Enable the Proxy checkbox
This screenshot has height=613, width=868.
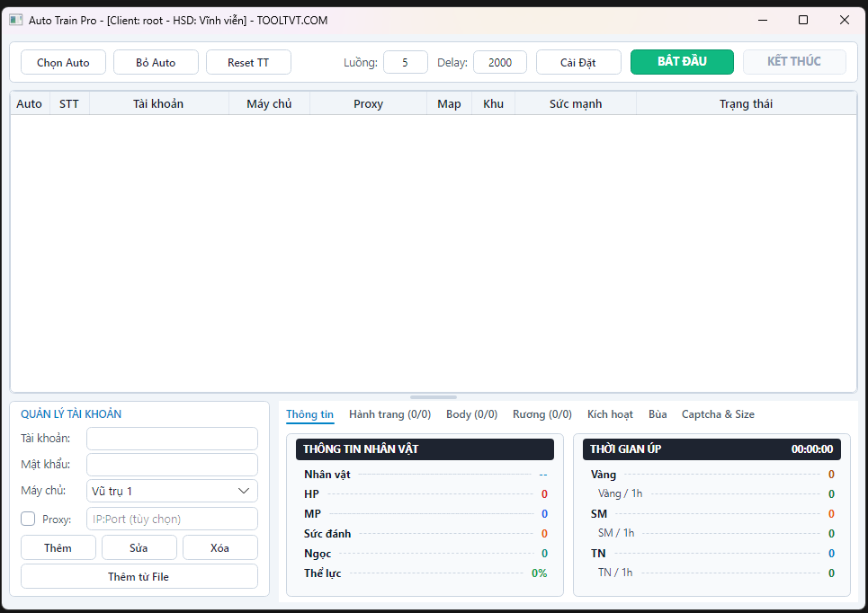click(x=28, y=519)
